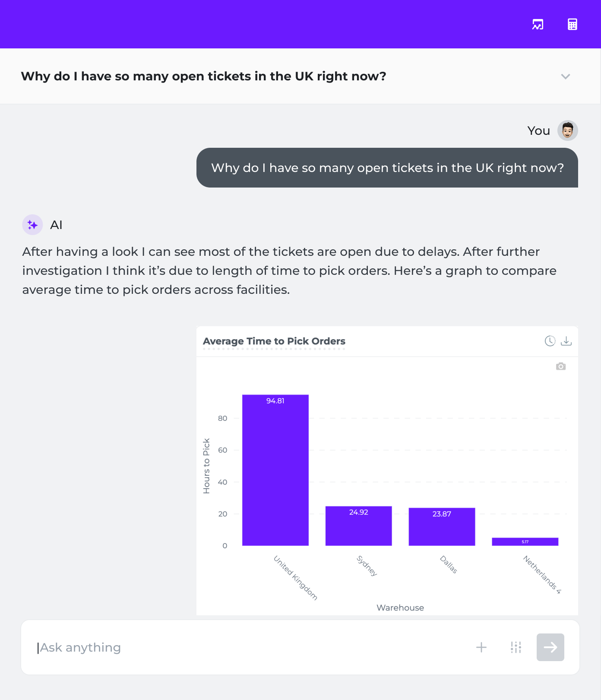
Task: Select the United Kingdom bar
Action: [x=275, y=470]
